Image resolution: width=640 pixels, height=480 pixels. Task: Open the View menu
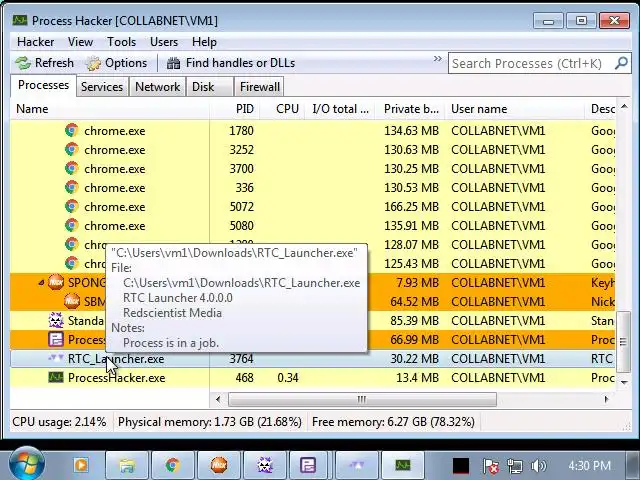pos(80,42)
